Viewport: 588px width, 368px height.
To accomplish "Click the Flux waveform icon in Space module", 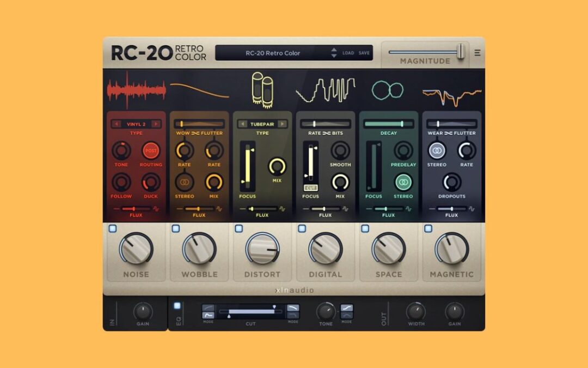I will (x=408, y=209).
